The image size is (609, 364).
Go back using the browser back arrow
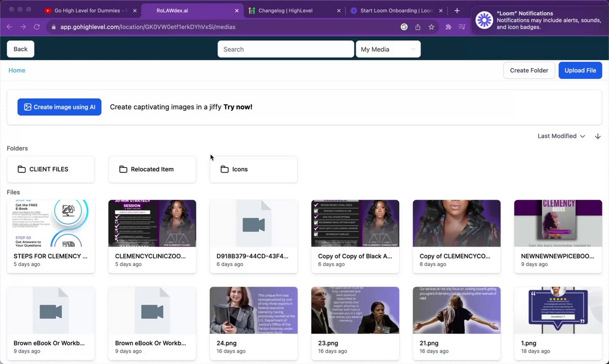[10, 27]
